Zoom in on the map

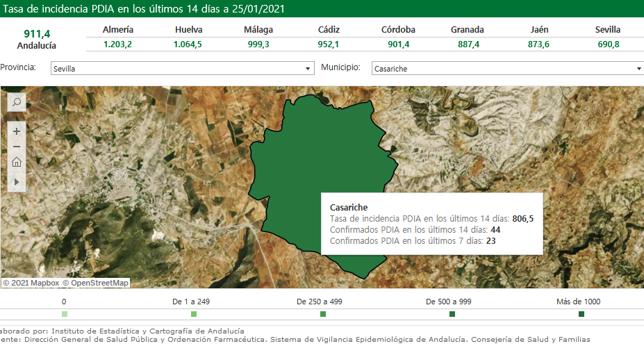coord(17,131)
